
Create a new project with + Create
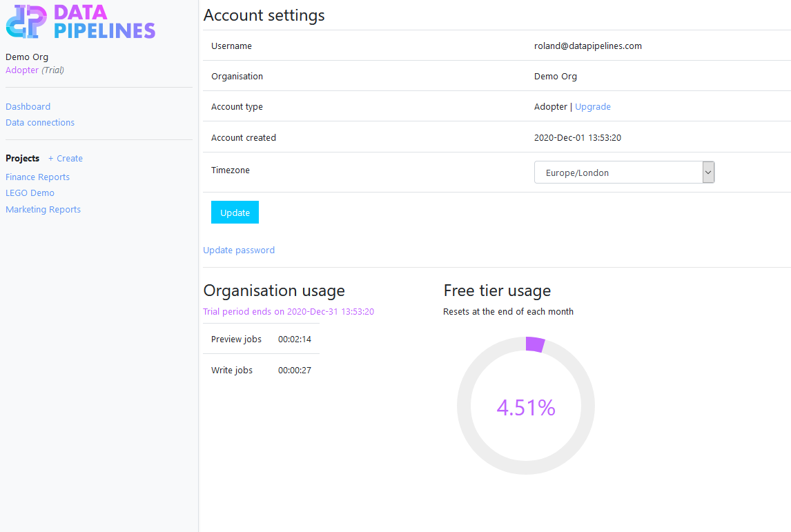click(x=65, y=158)
